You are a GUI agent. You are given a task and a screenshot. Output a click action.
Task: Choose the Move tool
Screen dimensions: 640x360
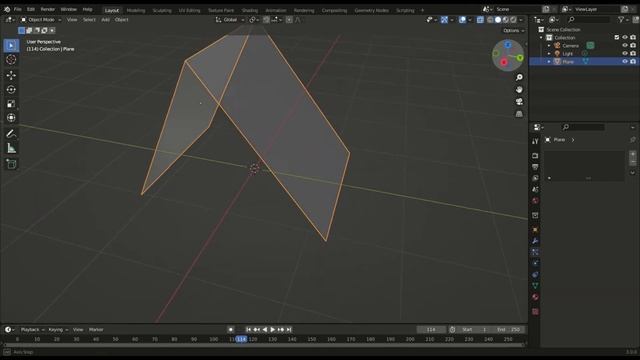[11, 75]
